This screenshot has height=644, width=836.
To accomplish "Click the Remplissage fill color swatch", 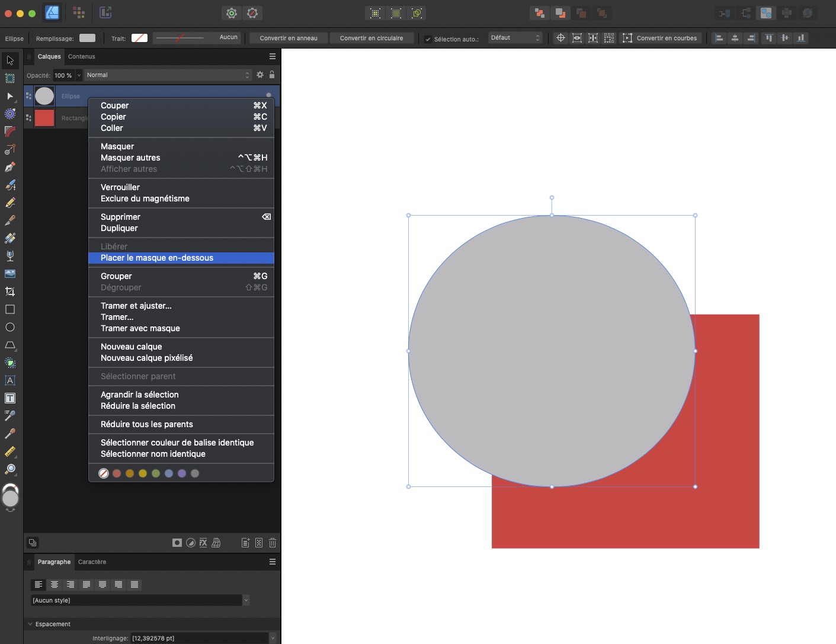I will [87, 38].
